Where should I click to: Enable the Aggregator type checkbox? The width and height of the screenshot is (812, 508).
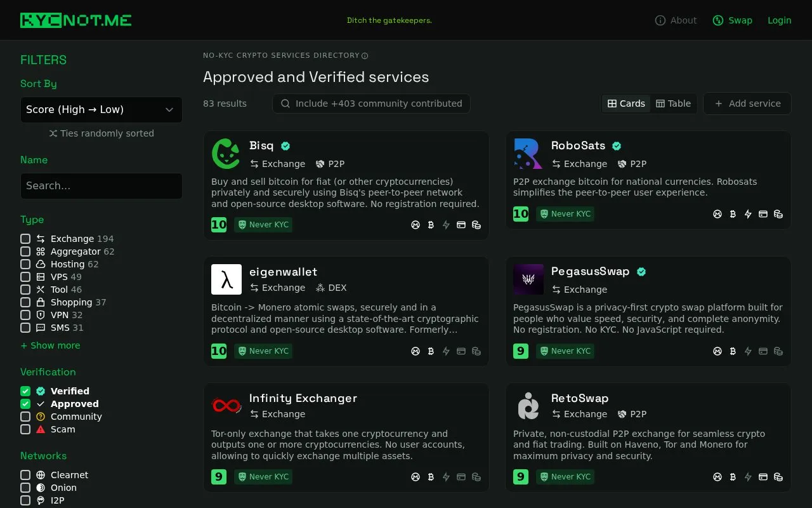25,251
